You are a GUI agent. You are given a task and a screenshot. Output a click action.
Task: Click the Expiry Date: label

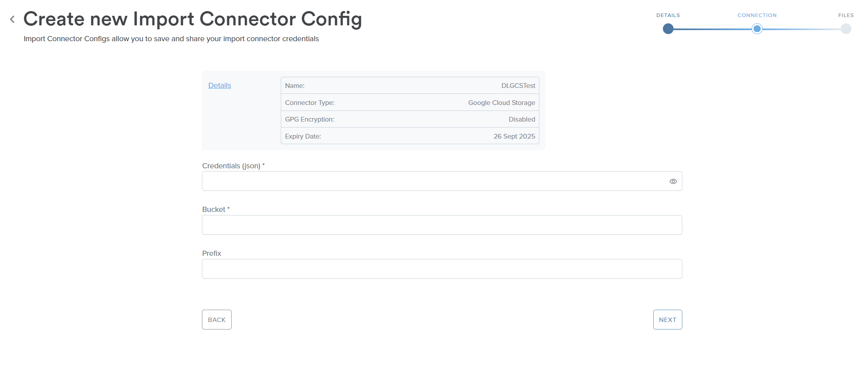(303, 136)
